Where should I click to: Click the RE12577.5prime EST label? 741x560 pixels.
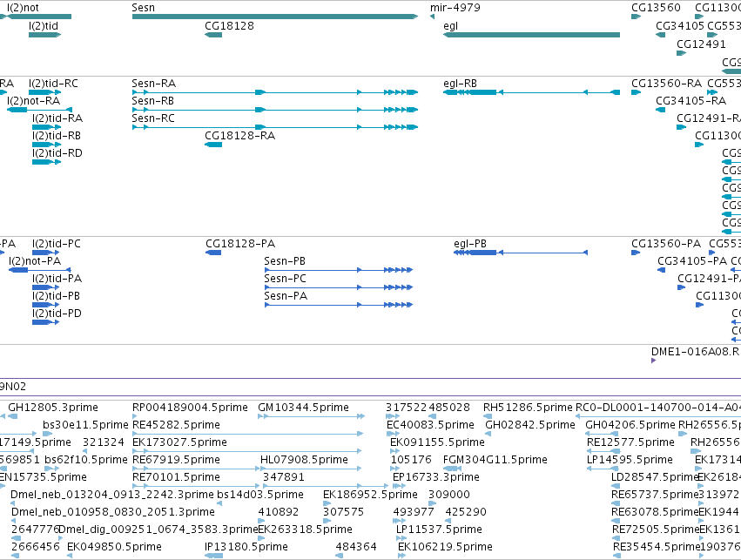pyautogui.click(x=630, y=442)
